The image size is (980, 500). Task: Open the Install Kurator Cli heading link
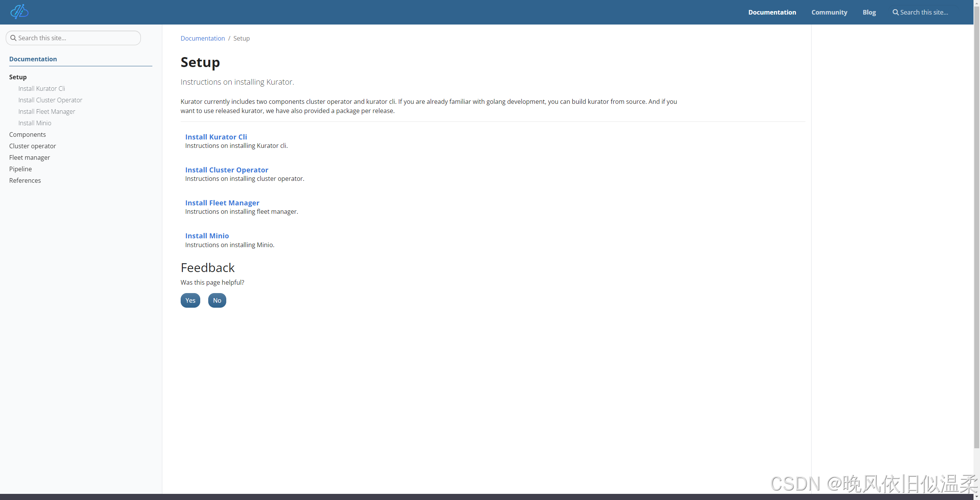[216, 137]
